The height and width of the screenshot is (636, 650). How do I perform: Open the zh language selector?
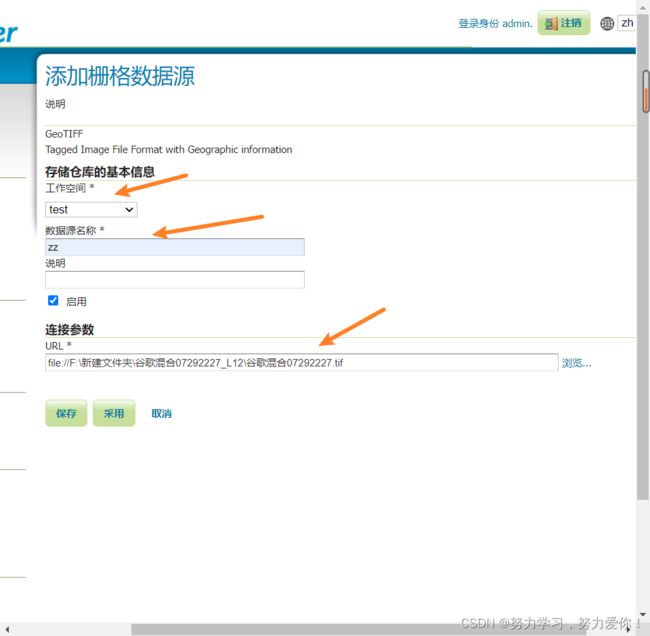click(x=626, y=23)
